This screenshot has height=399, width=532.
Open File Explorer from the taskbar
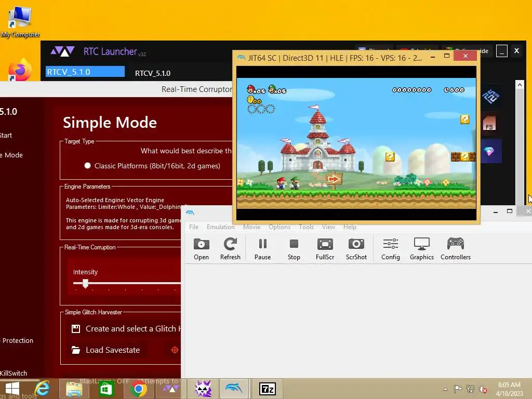[x=74, y=389]
